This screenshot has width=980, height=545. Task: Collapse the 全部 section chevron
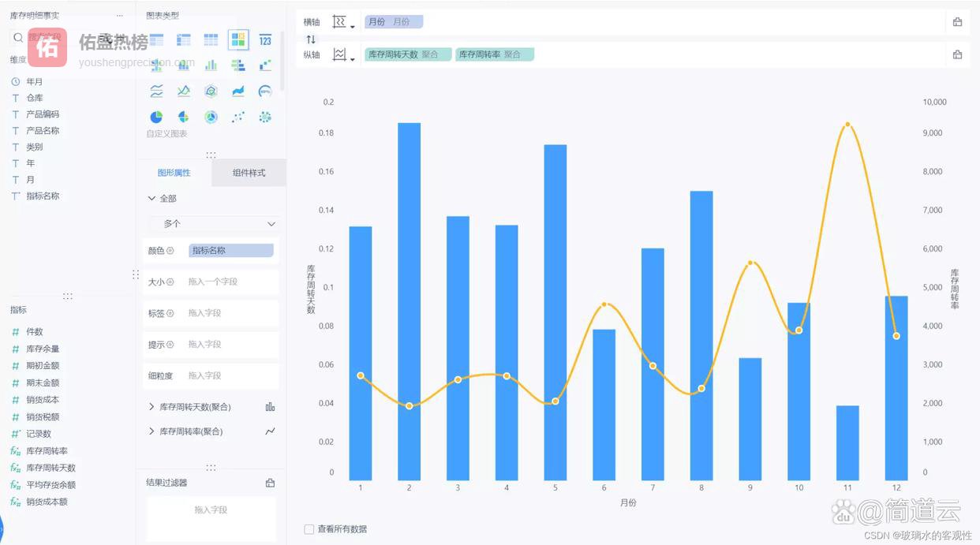click(x=151, y=199)
